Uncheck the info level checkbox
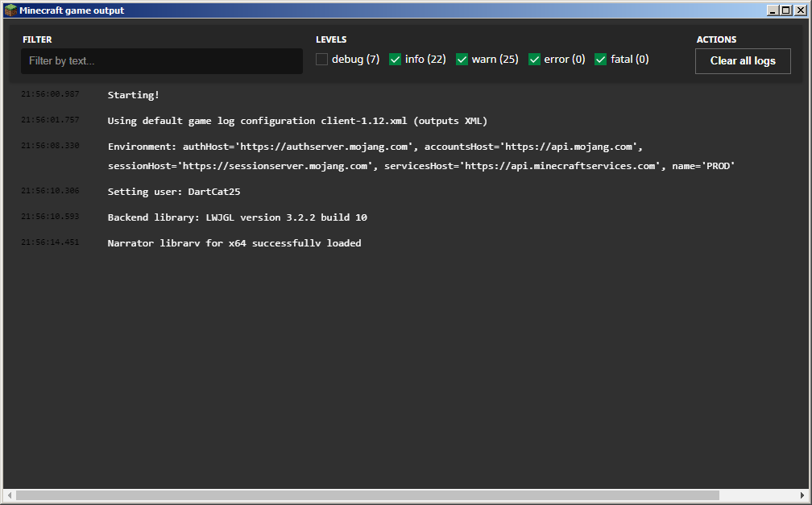Image resolution: width=812 pixels, height=505 pixels. (x=396, y=60)
